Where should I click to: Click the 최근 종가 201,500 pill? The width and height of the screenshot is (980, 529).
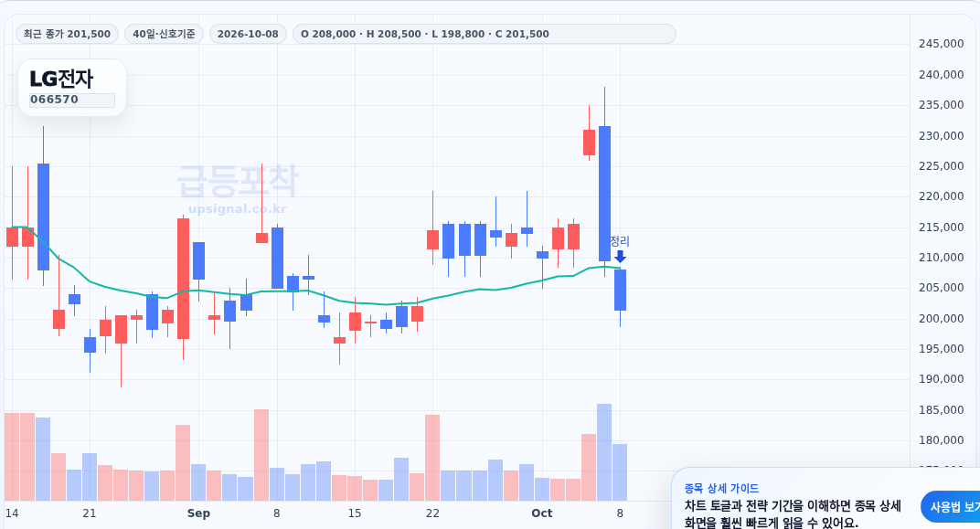(67, 34)
